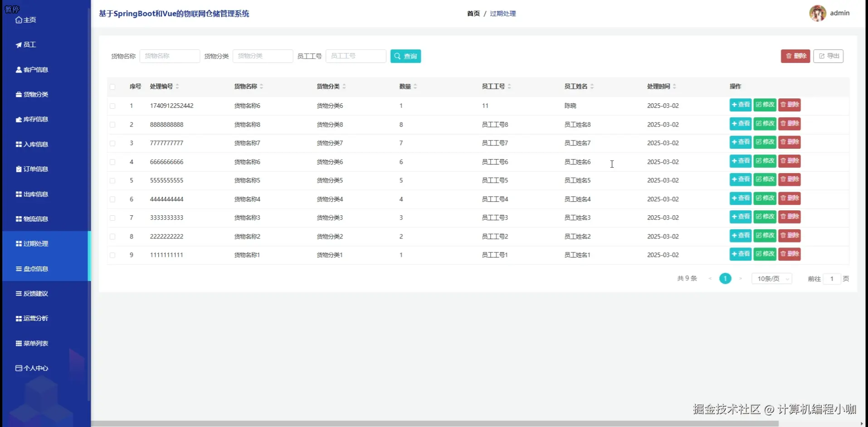Open the 主页 menu item
The image size is (868, 427).
point(45,20)
